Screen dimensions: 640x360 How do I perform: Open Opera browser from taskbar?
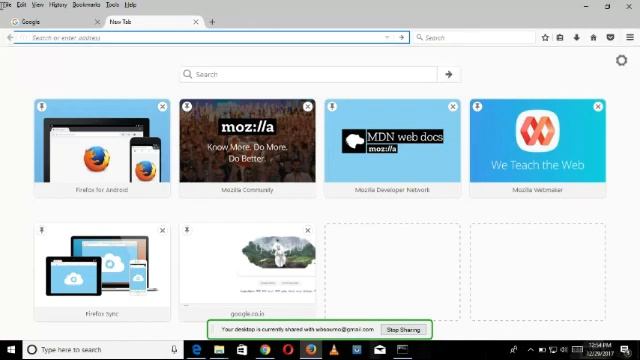coord(288,350)
